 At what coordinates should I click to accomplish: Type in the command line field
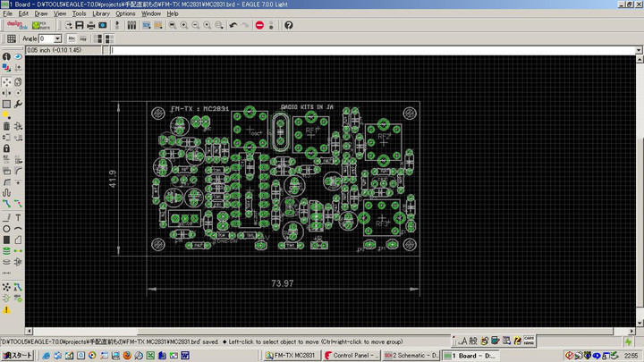point(358,50)
